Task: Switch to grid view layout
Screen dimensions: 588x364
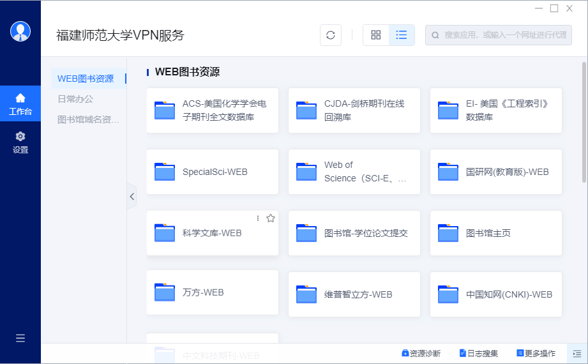Action: [x=376, y=35]
